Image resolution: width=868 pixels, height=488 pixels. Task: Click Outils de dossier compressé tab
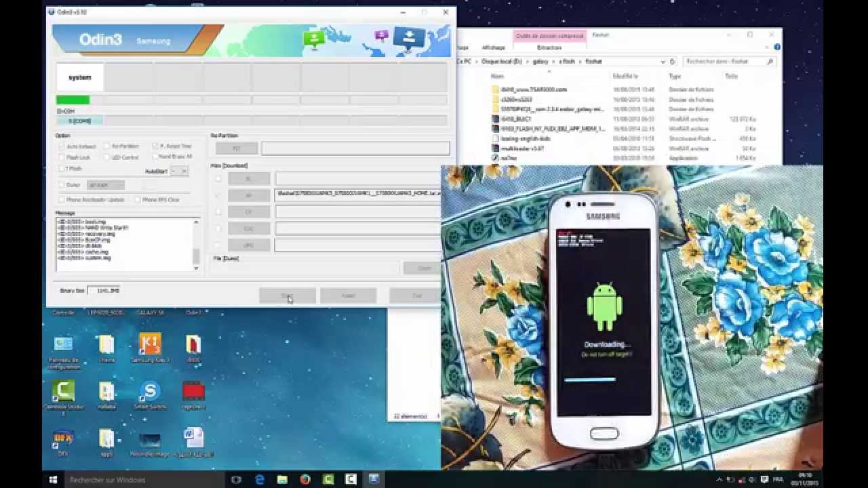[x=549, y=36]
